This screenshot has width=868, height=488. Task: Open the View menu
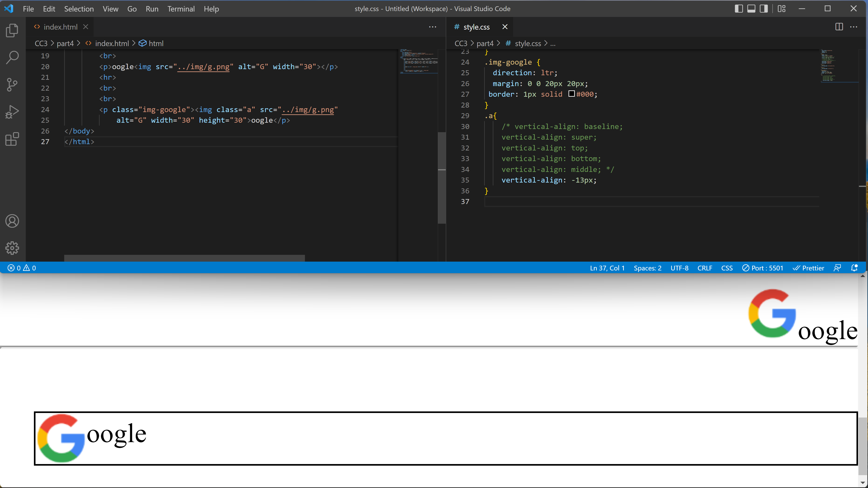[111, 9]
